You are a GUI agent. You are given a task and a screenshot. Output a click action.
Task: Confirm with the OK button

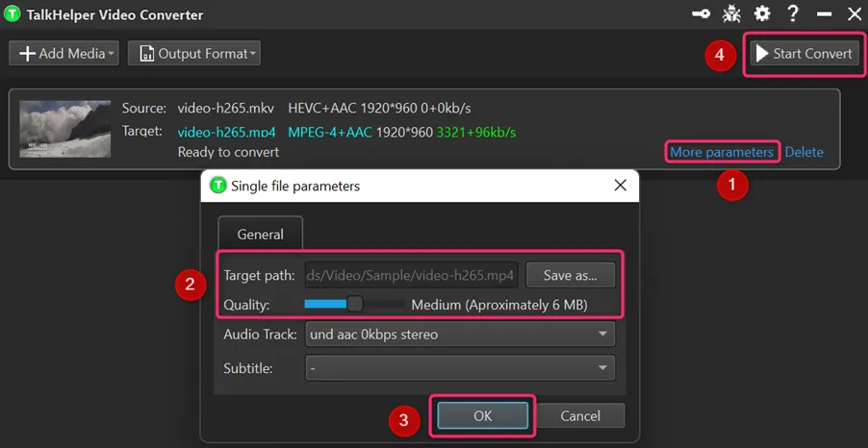pos(482,416)
